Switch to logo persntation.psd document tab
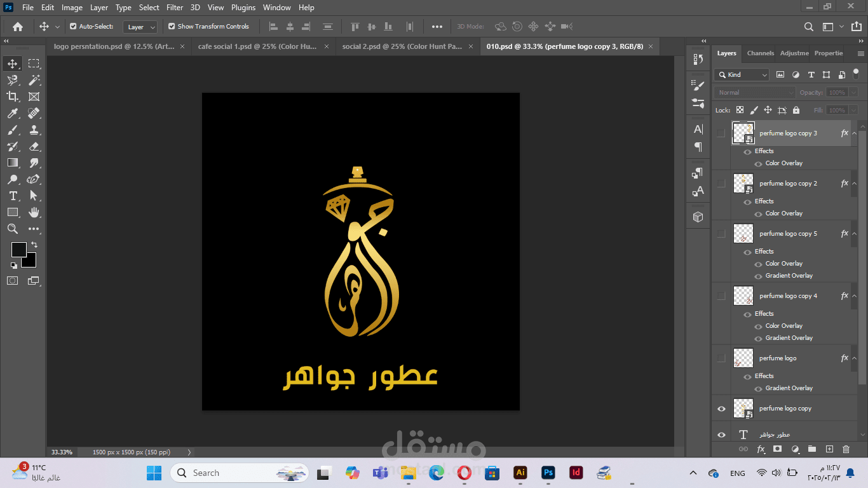 click(114, 46)
